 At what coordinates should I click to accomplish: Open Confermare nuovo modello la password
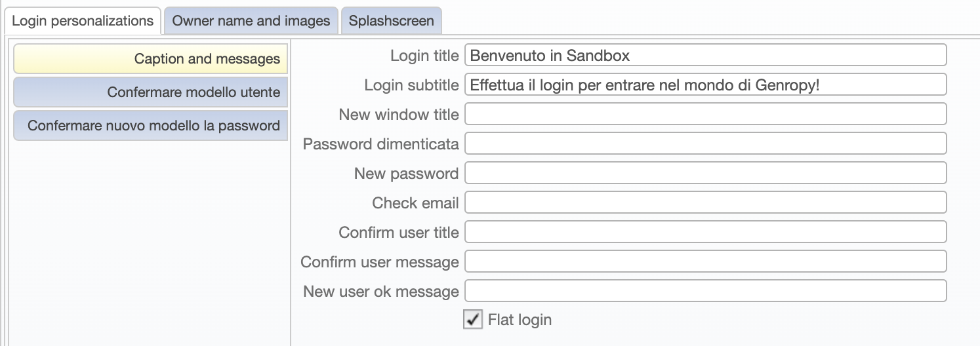pyautogui.click(x=151, y=126)
